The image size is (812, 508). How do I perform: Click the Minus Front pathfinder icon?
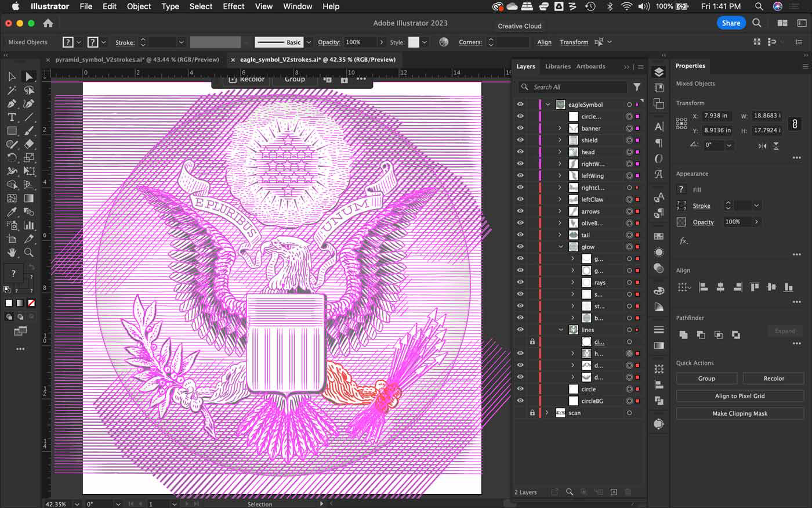(x=701, y=335)
